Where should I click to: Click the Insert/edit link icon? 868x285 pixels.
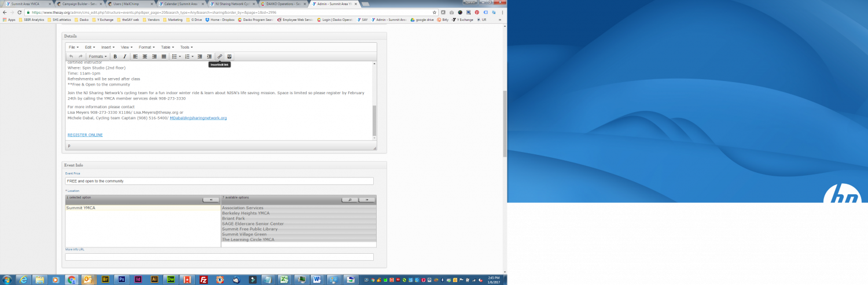coord(220,57)
